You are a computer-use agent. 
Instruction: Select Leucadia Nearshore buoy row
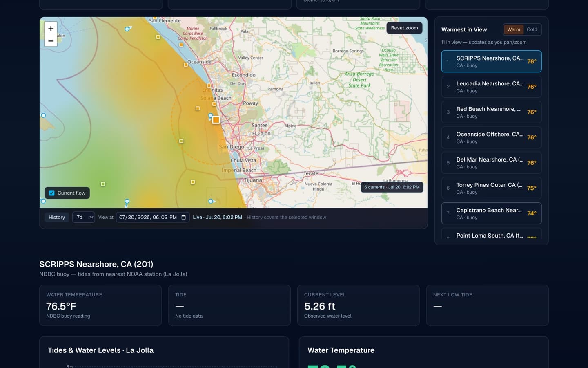491,87
